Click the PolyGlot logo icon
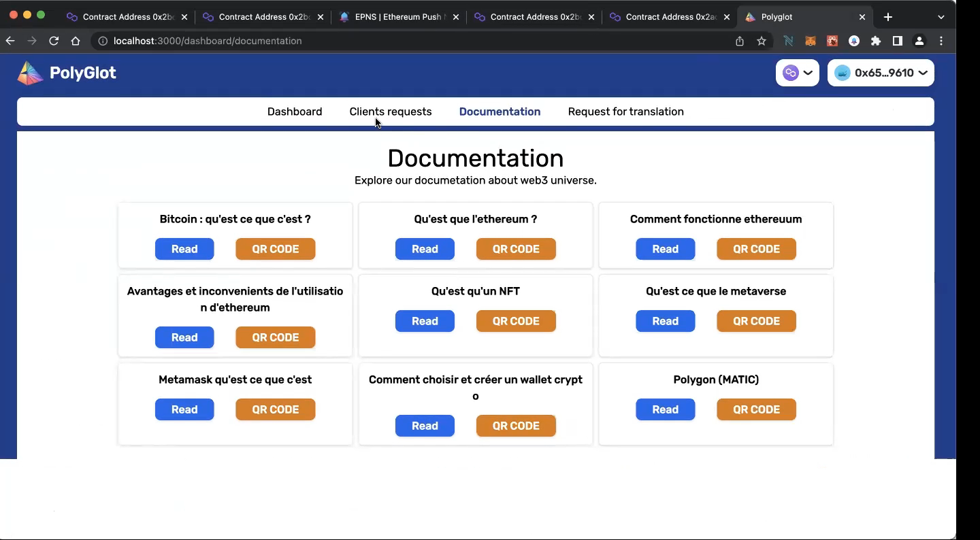Viewport: 980px width, 540px height. 30,73
